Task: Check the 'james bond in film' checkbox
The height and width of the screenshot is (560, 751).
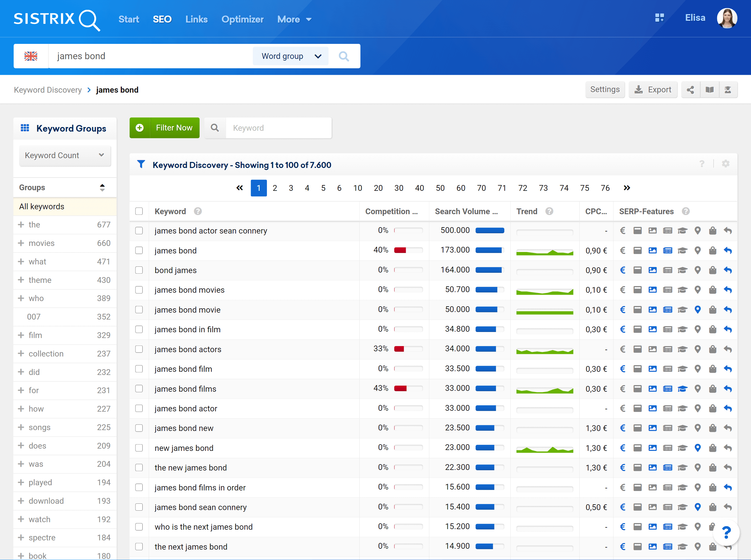Action: click(139, 329)
